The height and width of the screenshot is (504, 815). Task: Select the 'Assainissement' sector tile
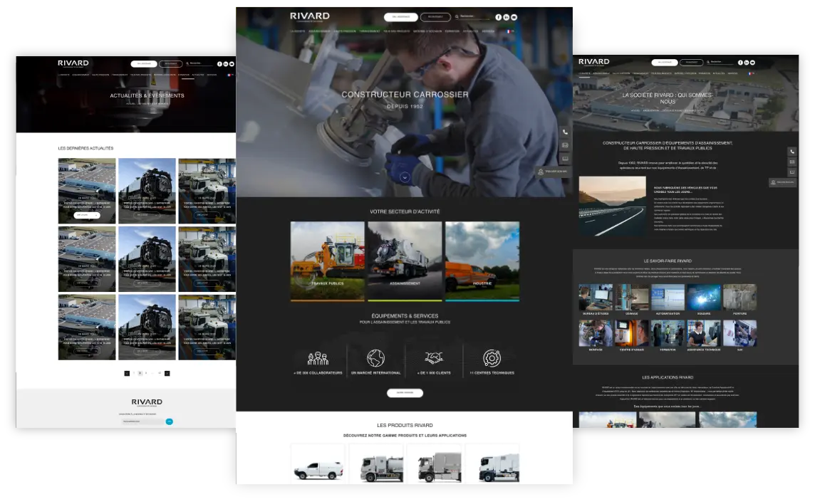pos(405,261)
